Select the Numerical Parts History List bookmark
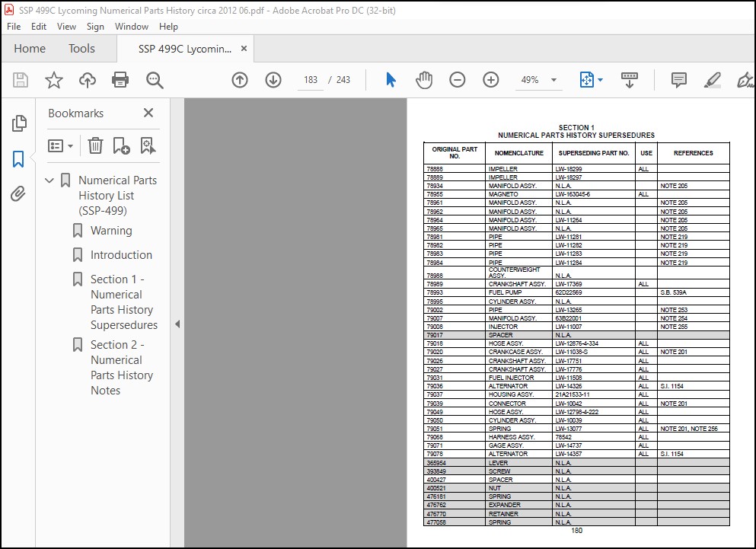756x549 pixels. tap(118, 196)
